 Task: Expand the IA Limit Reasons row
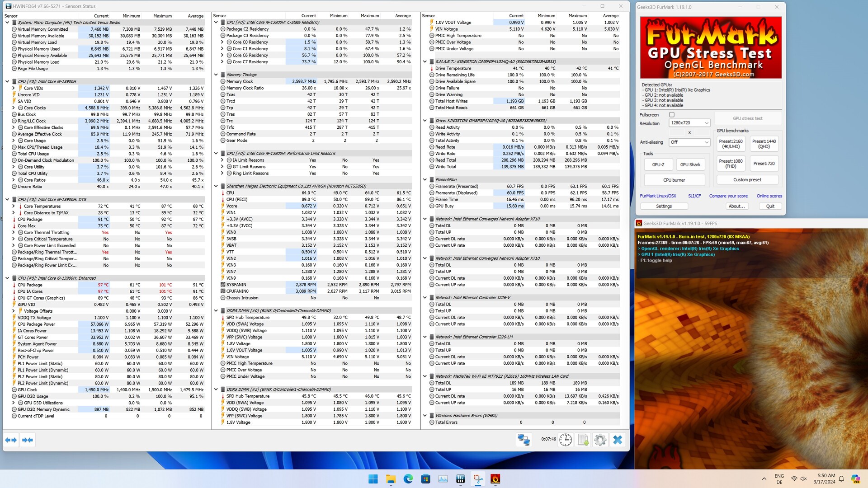click(222, 160)
